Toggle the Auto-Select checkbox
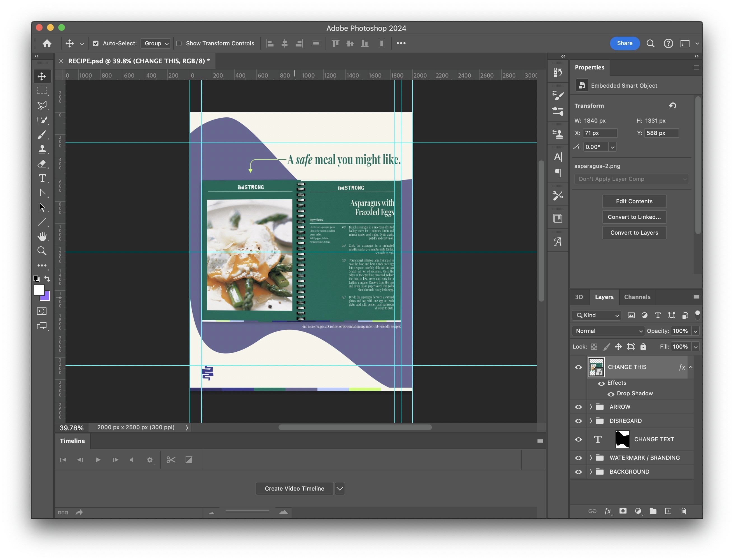The image size is (734, 560). click(96, 43)
